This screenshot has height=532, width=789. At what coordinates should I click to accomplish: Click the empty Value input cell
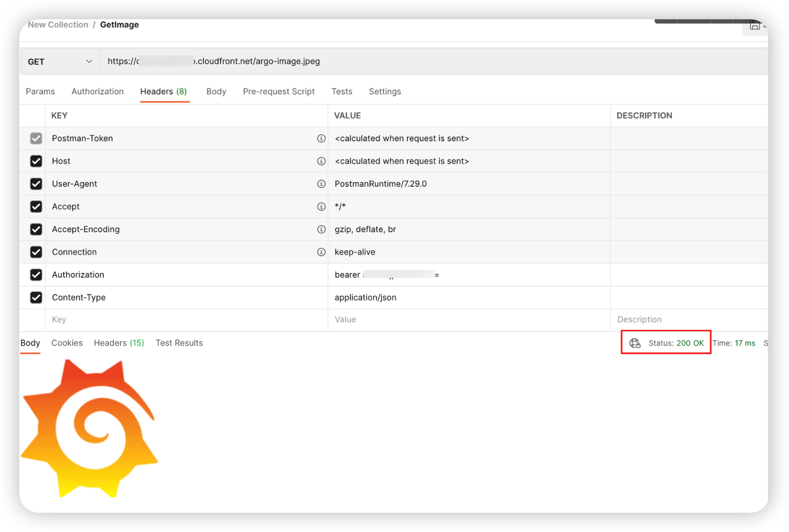[469, 320]
